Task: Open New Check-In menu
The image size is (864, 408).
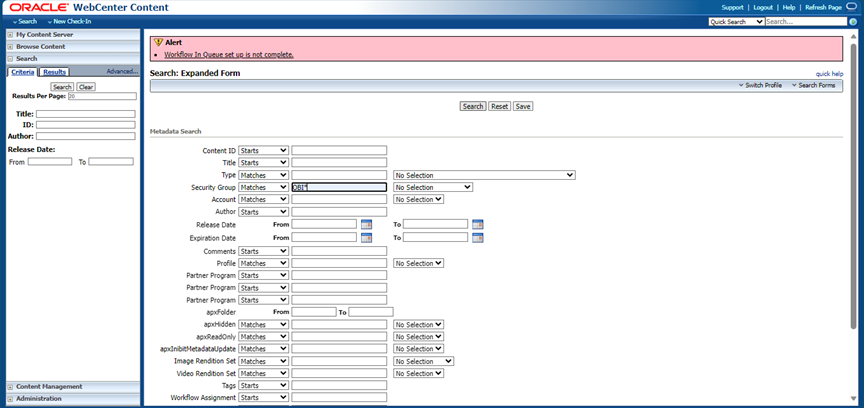Action: (69, 22)
